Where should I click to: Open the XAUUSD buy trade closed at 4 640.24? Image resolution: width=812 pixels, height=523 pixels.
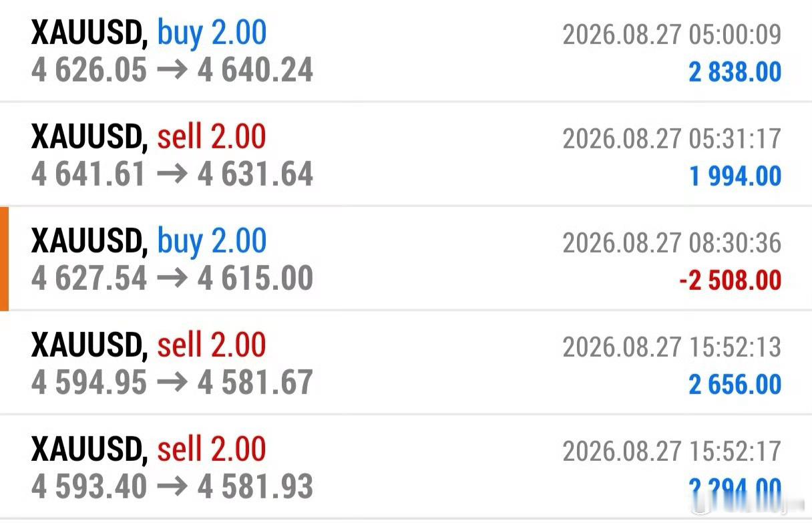tap(406, 51)
